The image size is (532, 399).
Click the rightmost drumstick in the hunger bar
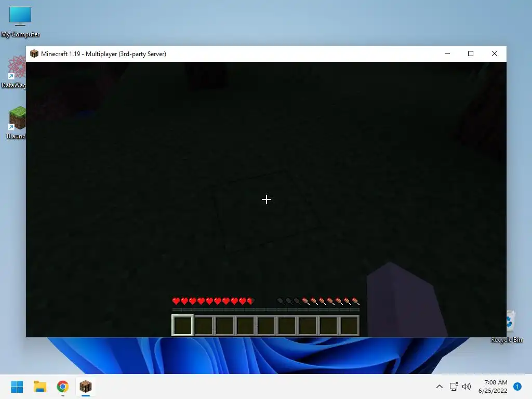[x=355, y=301]
